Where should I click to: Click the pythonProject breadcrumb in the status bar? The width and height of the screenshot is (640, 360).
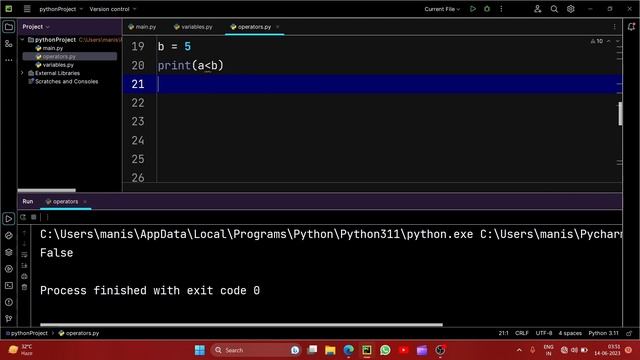[26, 333]
